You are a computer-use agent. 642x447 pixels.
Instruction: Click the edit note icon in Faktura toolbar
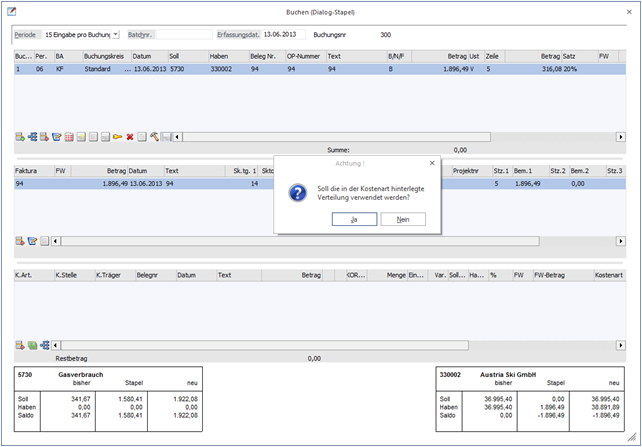point(32,241)
